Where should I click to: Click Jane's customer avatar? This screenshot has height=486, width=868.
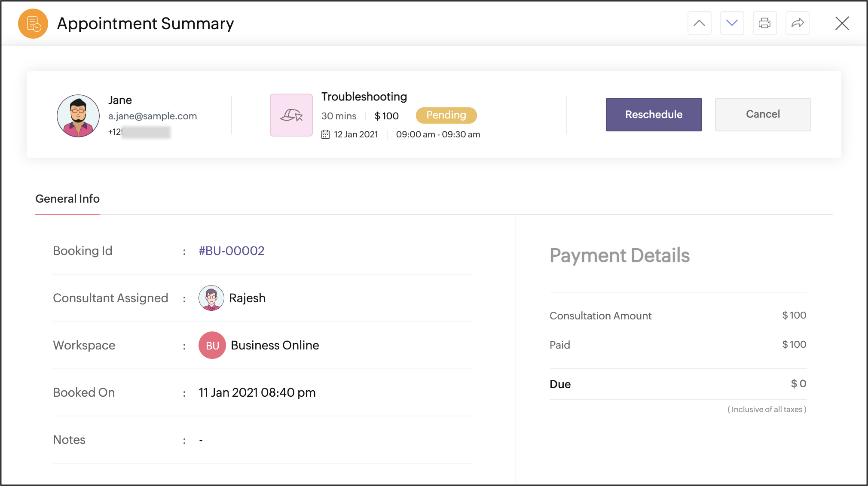pos(78,116)
